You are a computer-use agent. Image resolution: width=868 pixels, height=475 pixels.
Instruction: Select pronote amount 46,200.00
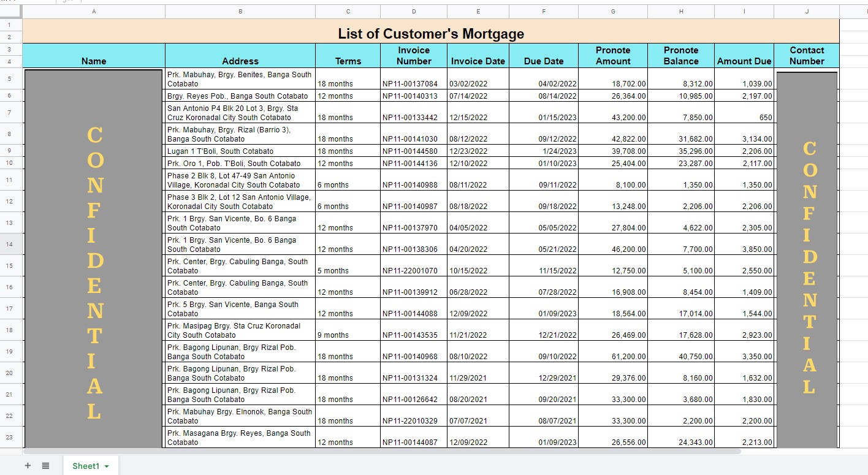[x=613, y=244]
